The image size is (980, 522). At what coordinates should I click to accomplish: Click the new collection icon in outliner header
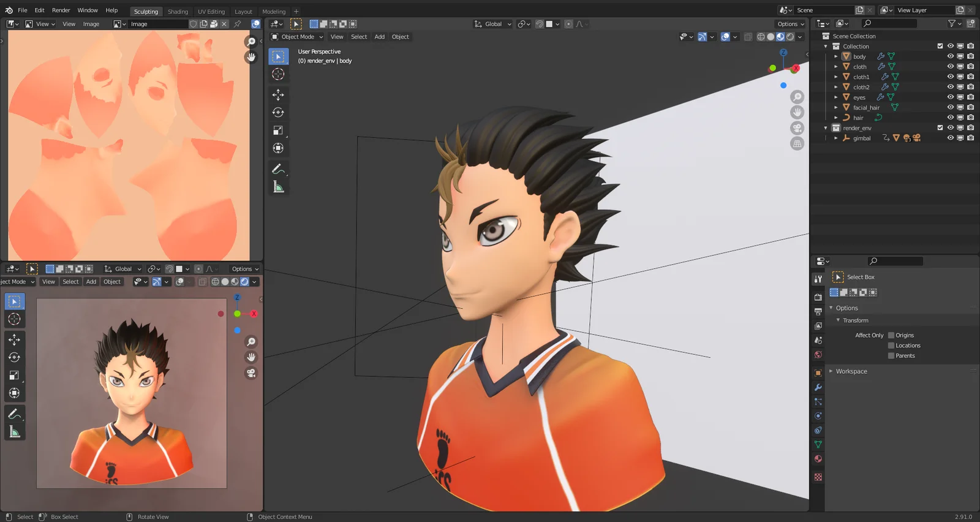(x=971, y=23)
